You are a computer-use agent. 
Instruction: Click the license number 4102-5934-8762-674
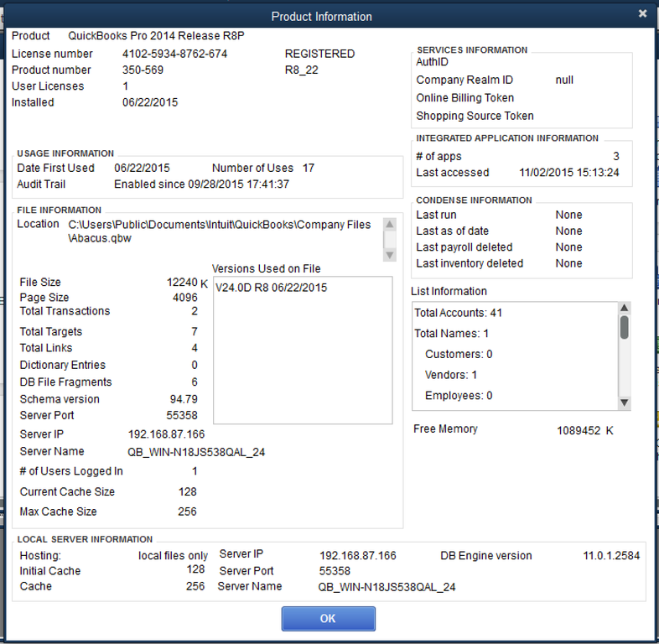tap(174, 54)
